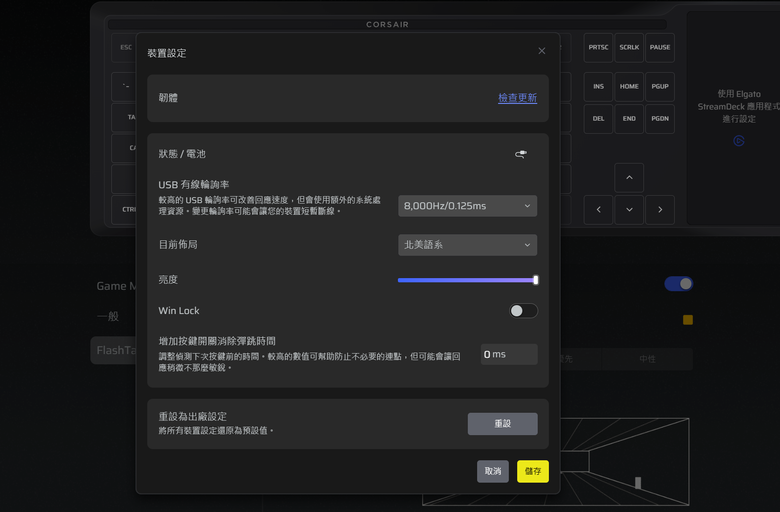The width and height of the screenshot is (780, 512).
Task: Click the yellow color swatch behind dialog
Action: (x=688, y=320)
